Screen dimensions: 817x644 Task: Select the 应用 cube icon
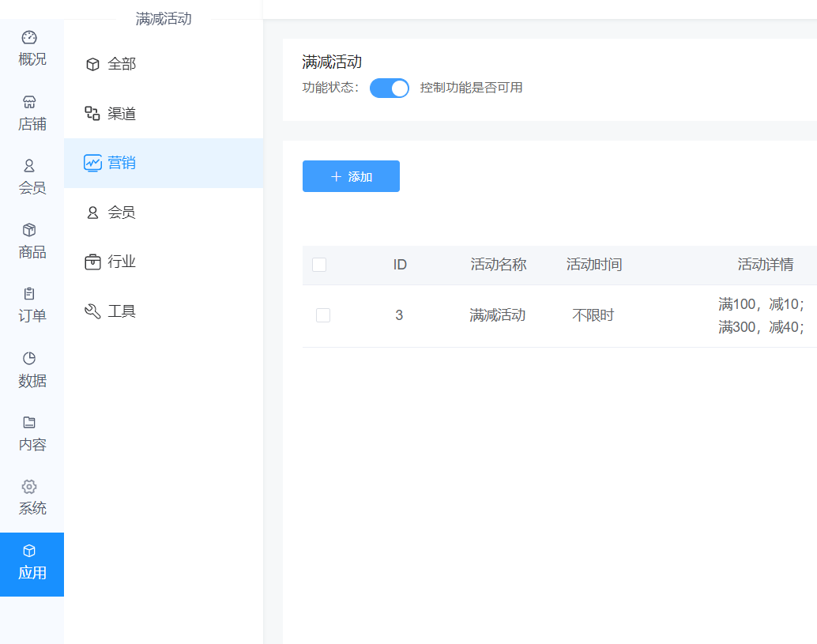click(x=29, y=551)
